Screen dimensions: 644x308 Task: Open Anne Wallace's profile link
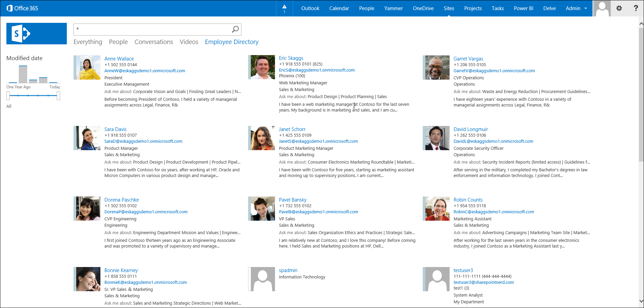119,58
